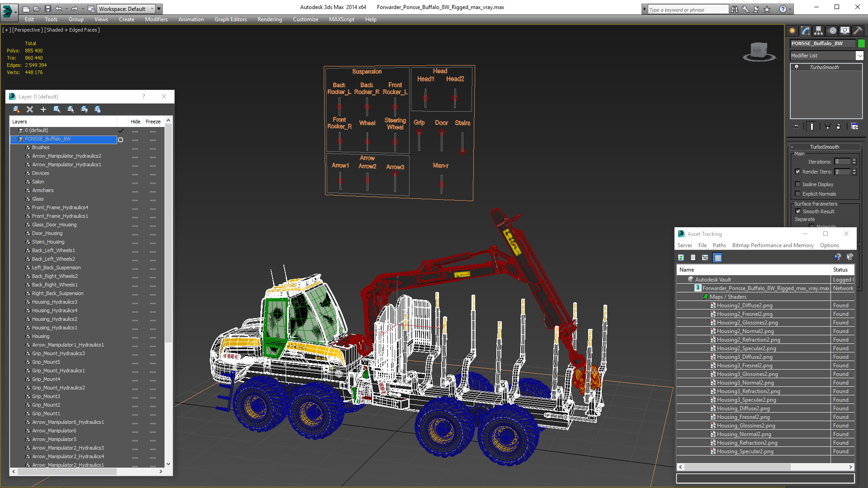Open the MAXScript menu
The width and height of the screenshot is (868, 488).
(x=342, y=19)
